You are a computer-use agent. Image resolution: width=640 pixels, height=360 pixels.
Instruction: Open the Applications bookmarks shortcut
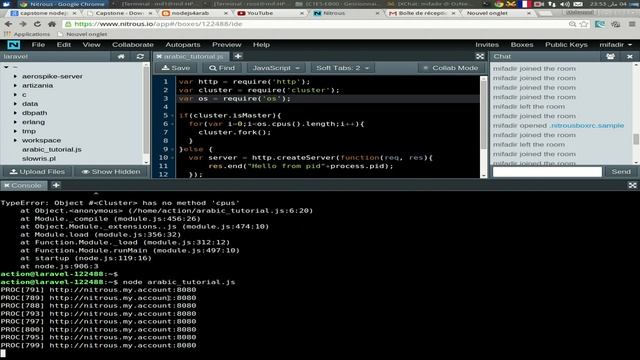(x=27, y=34)
